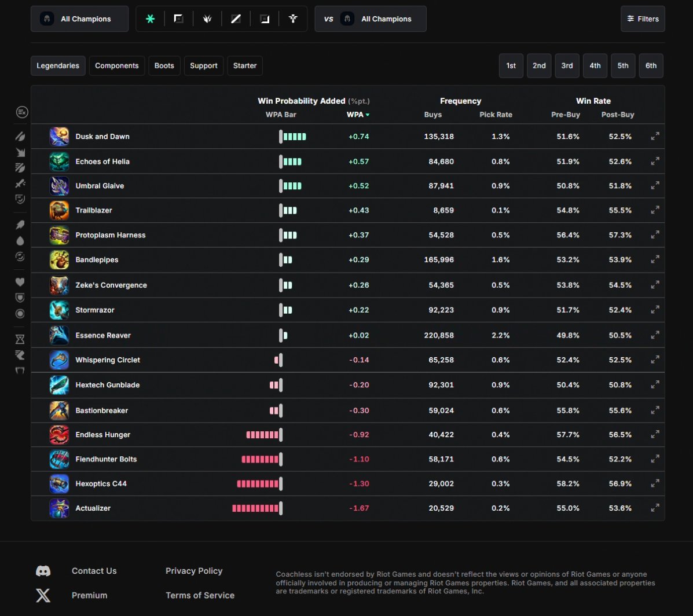Click the Bandlepipes item icon
This screenshot has height=616, width=693.
(59, 260)
